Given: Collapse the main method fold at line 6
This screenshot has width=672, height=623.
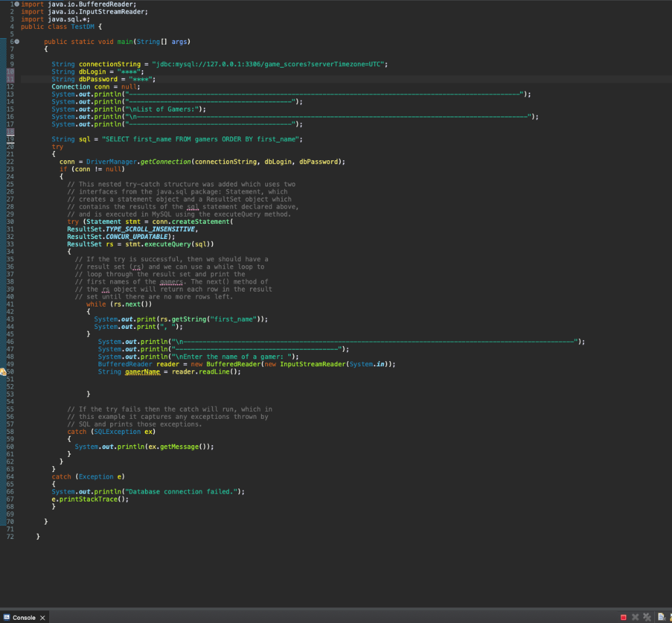Looking at the screenshot, I should coord(16,41).
